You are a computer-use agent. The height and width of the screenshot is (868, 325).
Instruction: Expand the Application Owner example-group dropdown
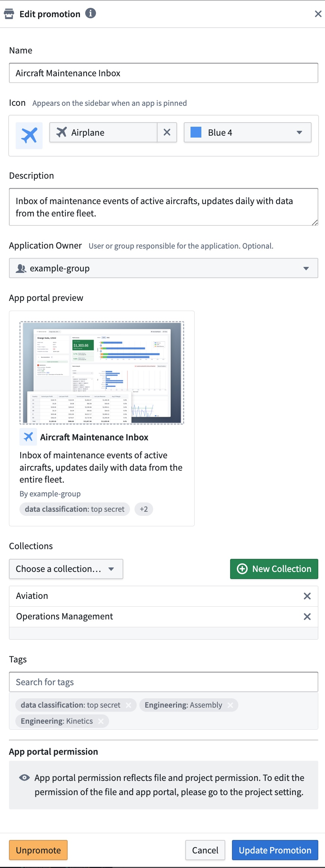point(164,268)
